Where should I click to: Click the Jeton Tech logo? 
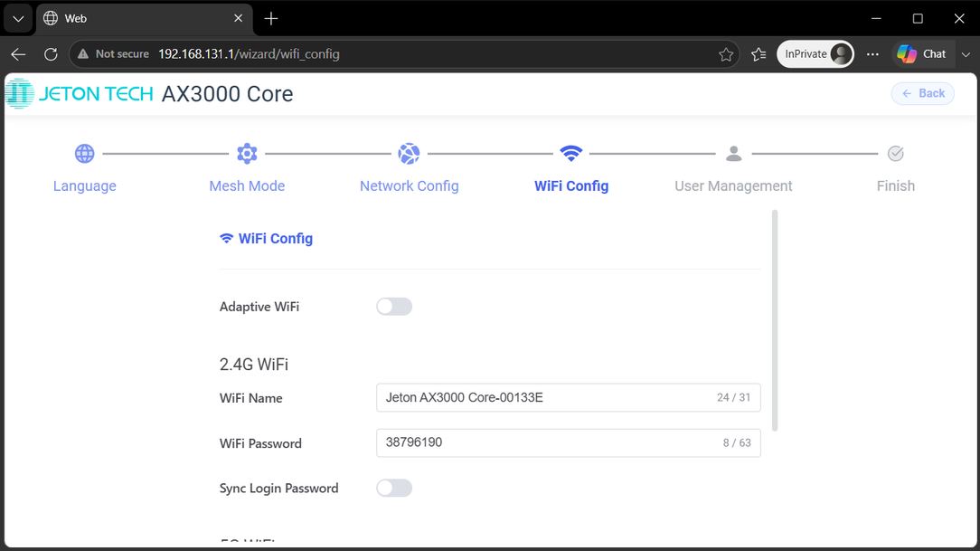pos(80,94)
